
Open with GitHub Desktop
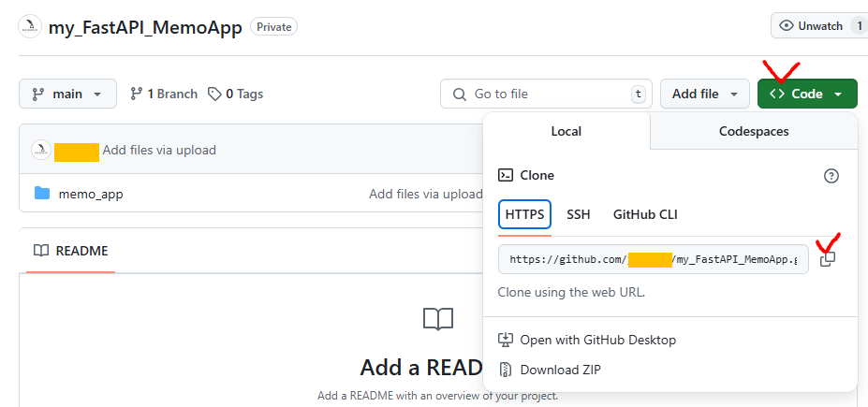tap(587, 340)
